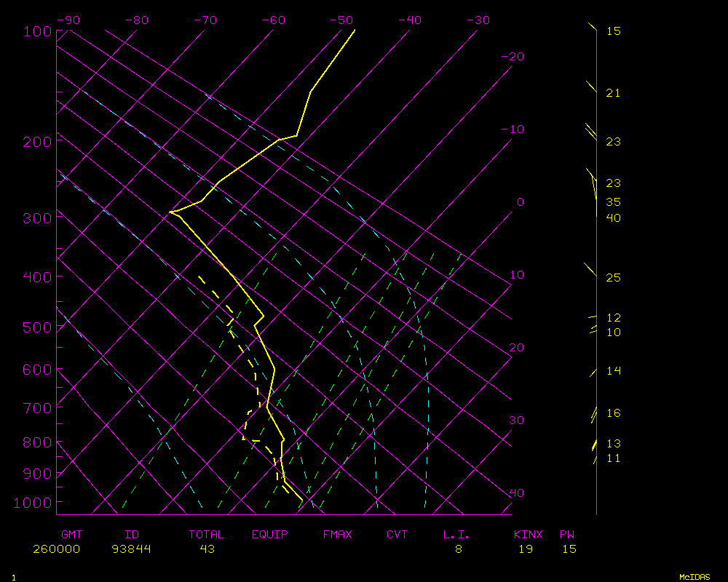Select the EQUIP label

(x=270, y=535)
